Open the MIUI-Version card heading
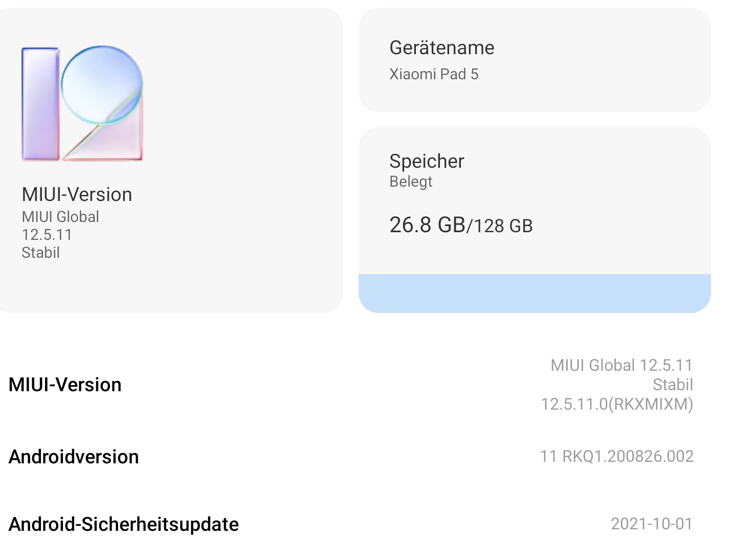 (x=77, y=194)
